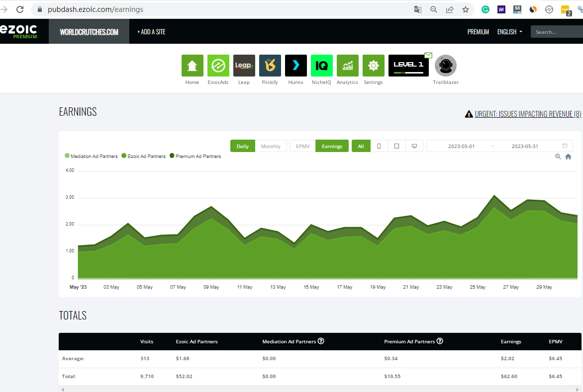Open the Analytics icon

tap(348, 66)
